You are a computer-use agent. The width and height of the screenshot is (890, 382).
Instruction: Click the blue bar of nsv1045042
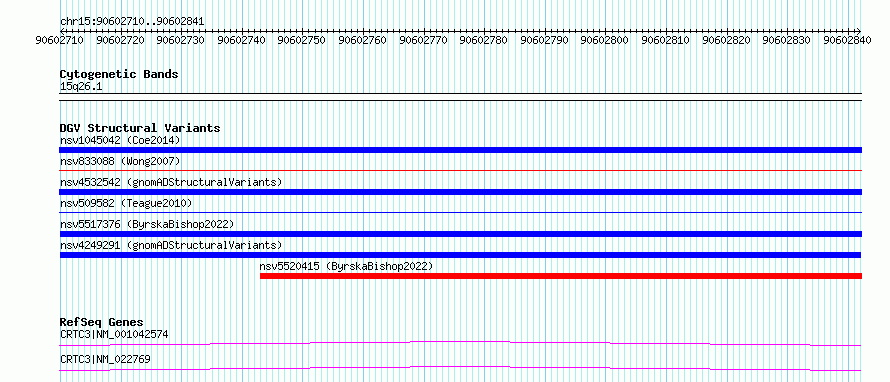[461, 150]
